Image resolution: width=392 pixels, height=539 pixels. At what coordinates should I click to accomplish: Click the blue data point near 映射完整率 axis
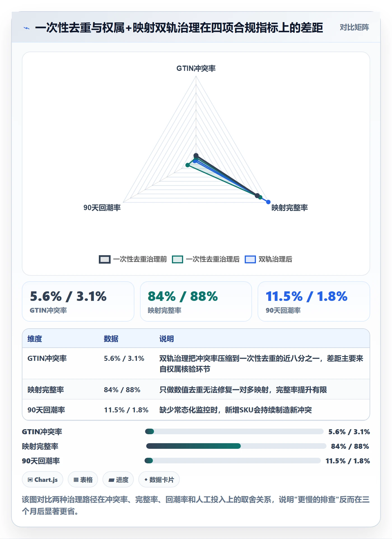pos(268,202)
